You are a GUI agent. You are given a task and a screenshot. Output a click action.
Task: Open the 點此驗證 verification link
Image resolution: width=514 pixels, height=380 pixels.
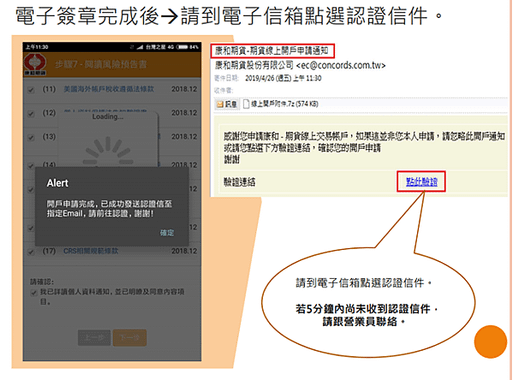[421, 182]
